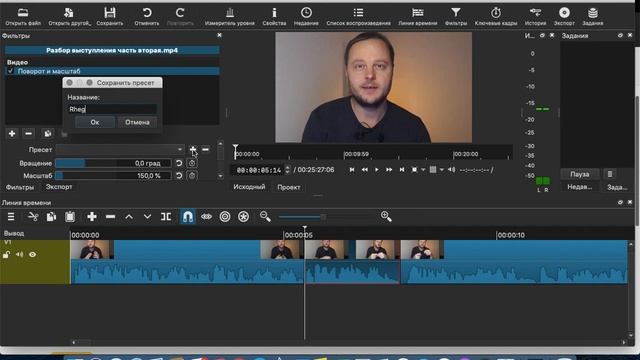640x360 pixels.
Task: Increment the timecode stepper
Action: (x=287, y=167)
